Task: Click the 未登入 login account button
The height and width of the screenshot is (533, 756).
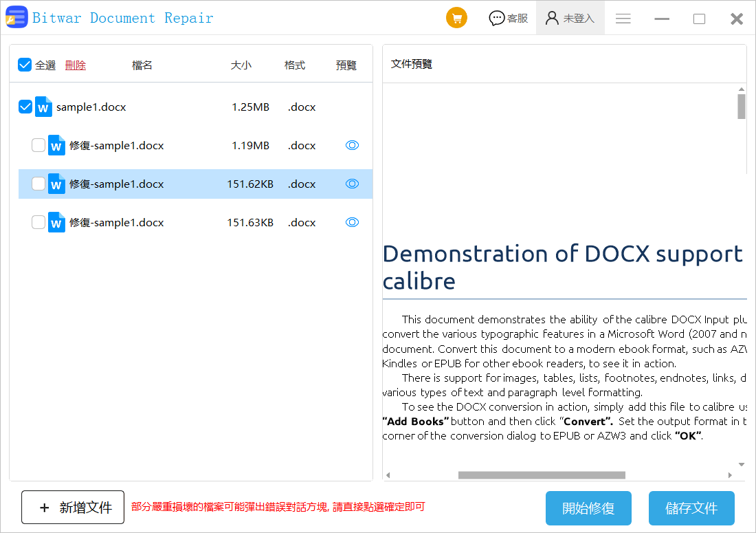Action: click(x=570, y=19)
